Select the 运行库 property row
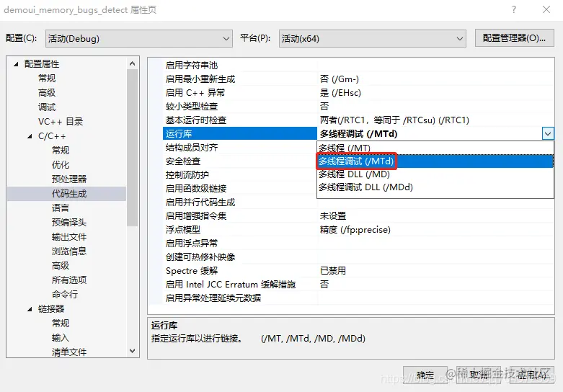Image resolution: width=563 pixels, height=392 pixels. [240, 133]
